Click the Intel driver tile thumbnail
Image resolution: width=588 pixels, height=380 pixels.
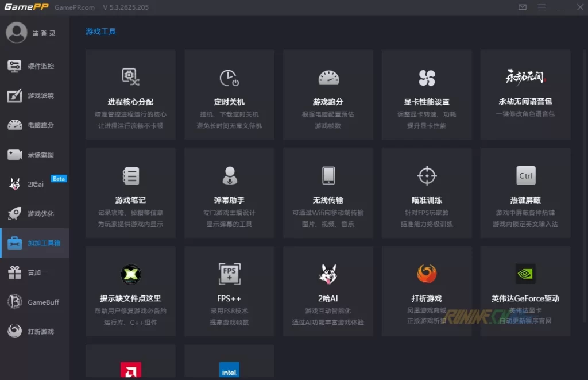pyautogui.click(x=229, y=369)
